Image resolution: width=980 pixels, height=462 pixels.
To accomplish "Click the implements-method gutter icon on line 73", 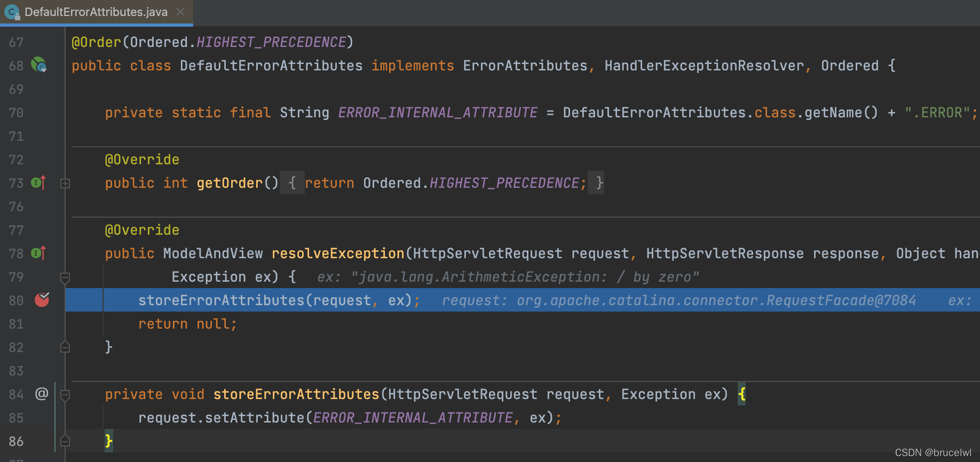I will coord(38,183).
